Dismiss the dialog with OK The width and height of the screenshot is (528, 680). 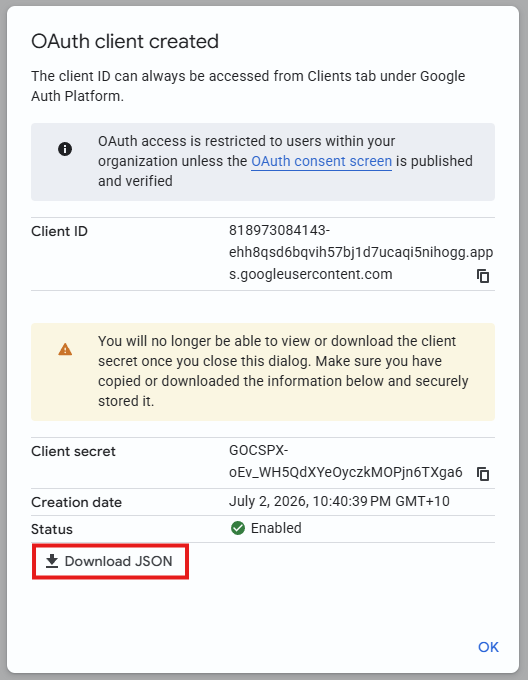pyautogui.click(x=488, y=647)
